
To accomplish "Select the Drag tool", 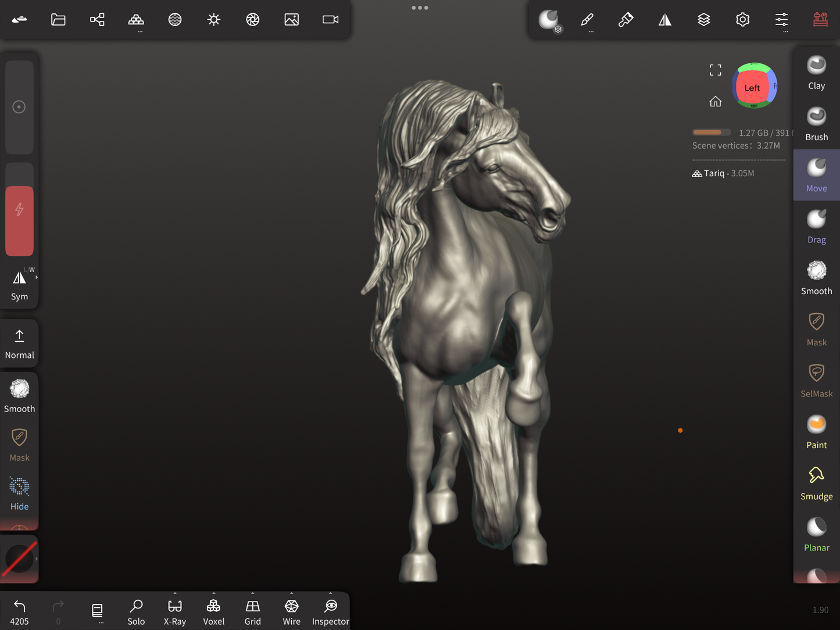I will [816, 227].
